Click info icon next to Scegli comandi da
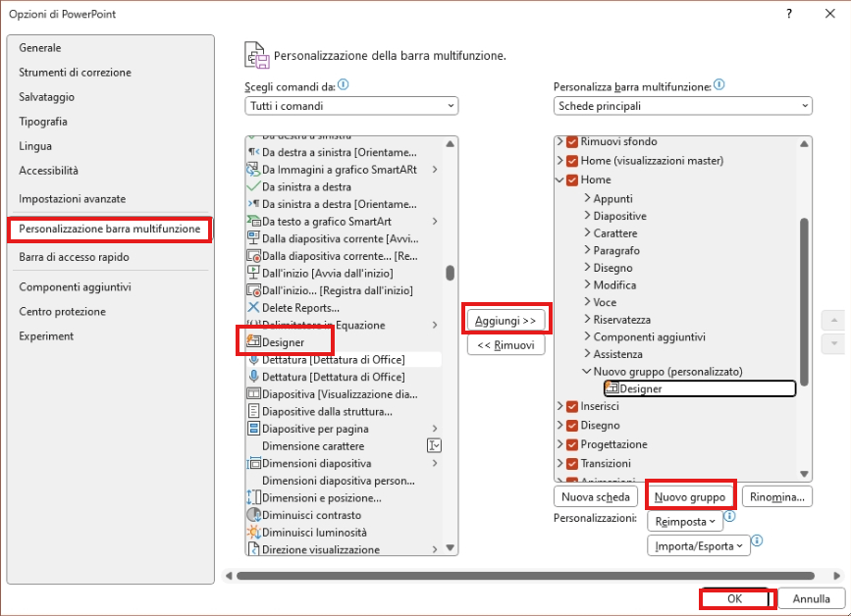This screenshot has height=616, width=851. [343, 84]
